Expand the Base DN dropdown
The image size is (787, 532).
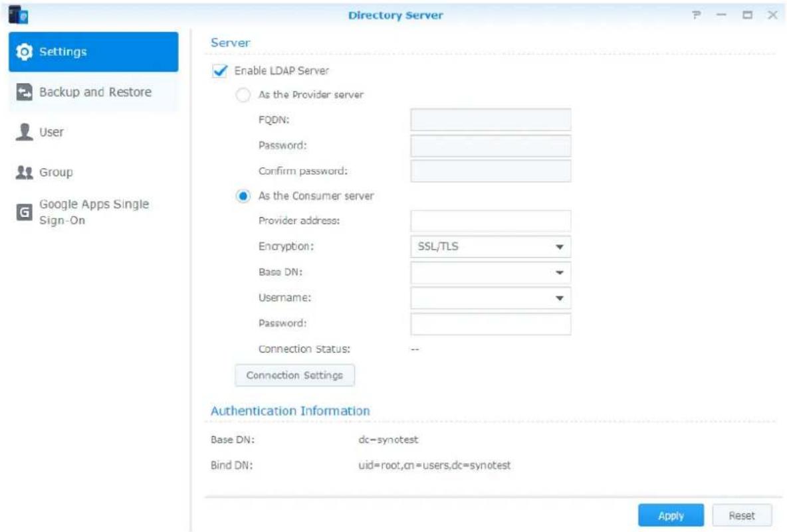(491, 272)
